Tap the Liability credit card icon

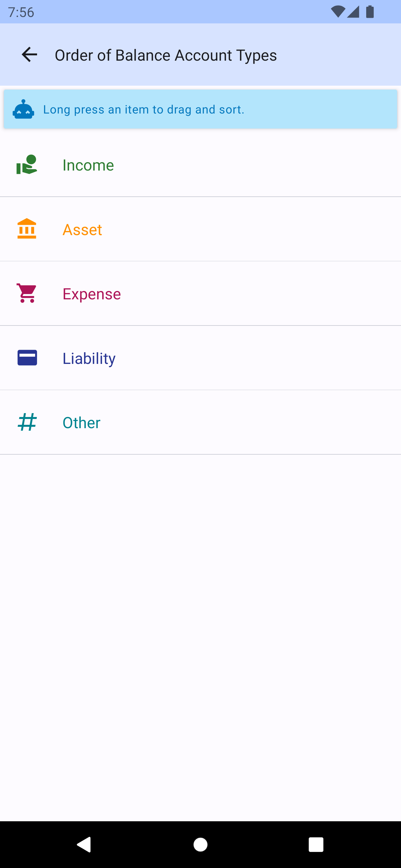pos(27,358)
